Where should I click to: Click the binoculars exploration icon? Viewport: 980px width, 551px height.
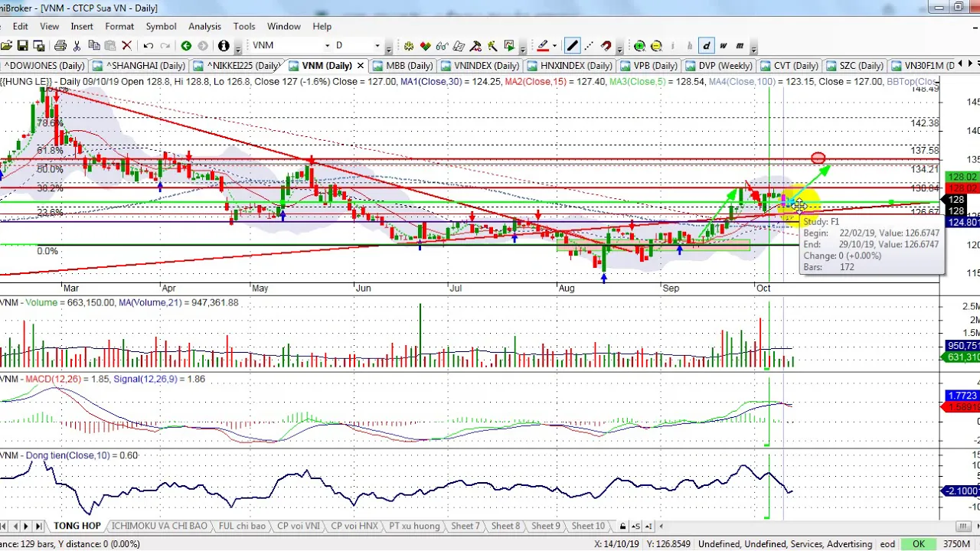click(x=442, y=46)
